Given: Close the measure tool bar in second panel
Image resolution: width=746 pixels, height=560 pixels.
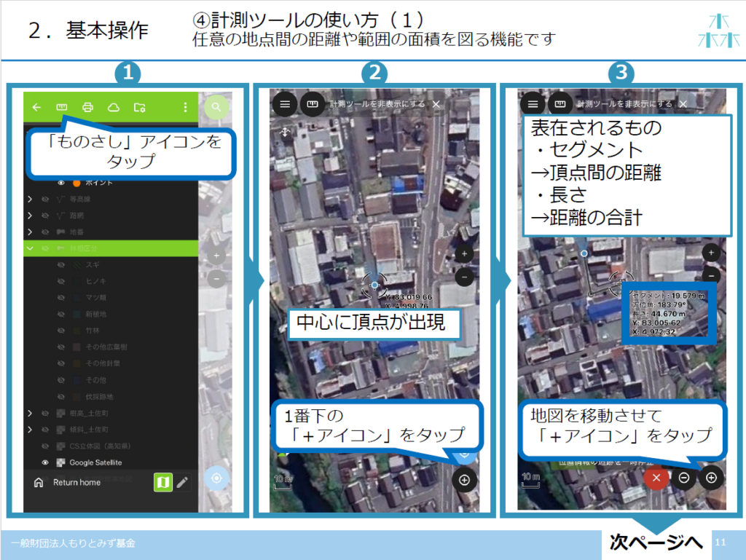Looking at the screenshot, I should 436,104.
